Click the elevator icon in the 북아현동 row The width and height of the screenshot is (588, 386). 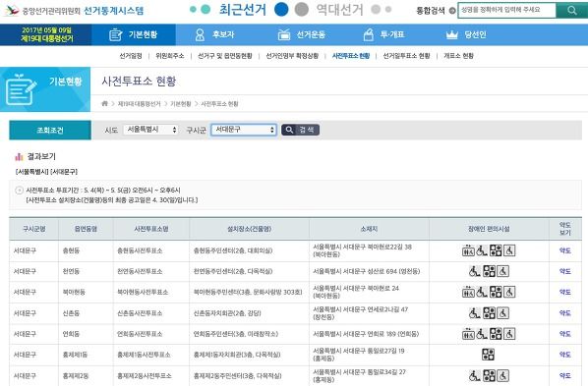click(x=468, y=292)
